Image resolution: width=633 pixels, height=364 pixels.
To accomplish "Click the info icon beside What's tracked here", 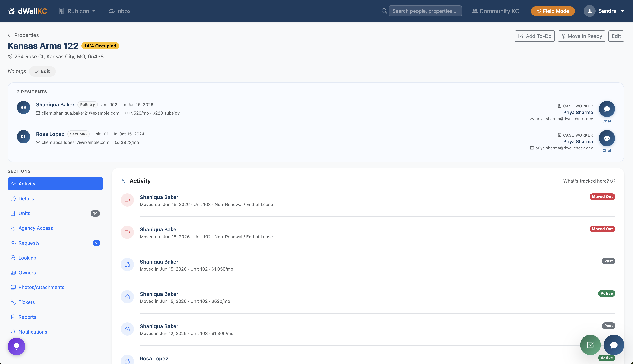I will (x=613, y=181).
